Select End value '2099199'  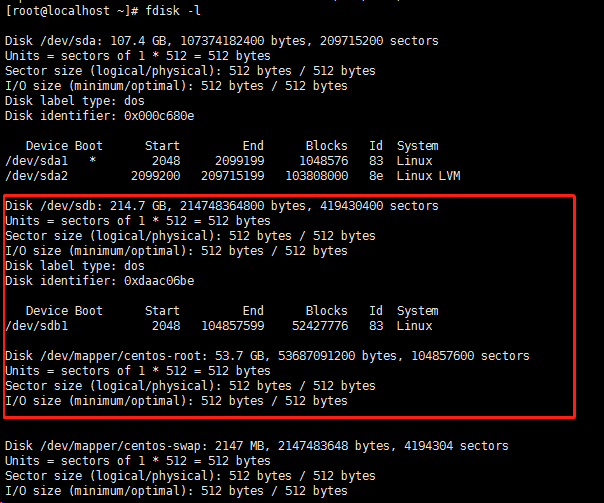tap(240, 161)
